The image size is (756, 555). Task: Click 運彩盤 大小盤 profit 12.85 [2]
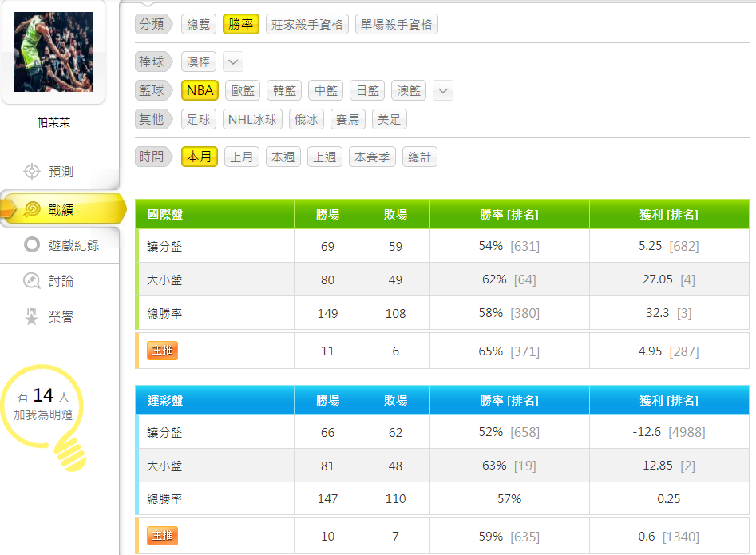click(669, 466)
